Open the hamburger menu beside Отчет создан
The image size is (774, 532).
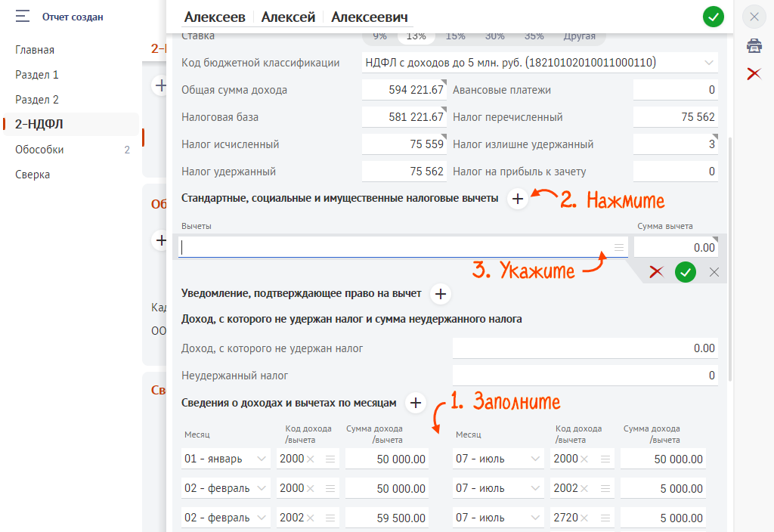pos(23,16)
